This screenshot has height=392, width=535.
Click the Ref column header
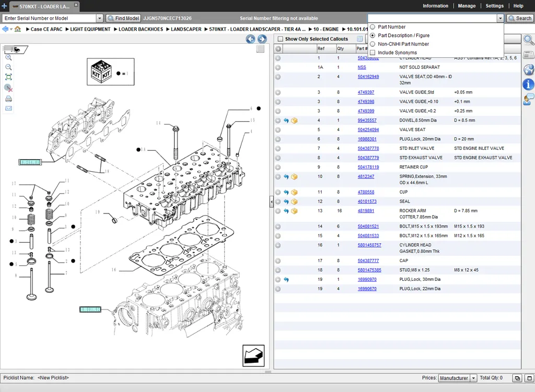click(326, 49)
